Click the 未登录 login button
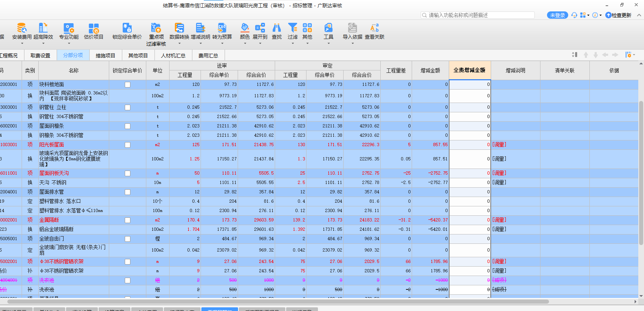 558,15
